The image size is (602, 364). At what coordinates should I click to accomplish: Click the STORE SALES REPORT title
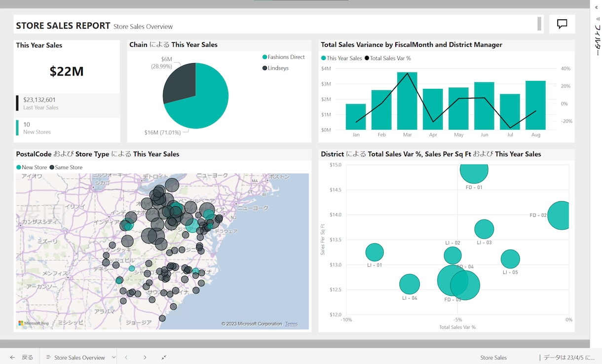tap(63, 26)
